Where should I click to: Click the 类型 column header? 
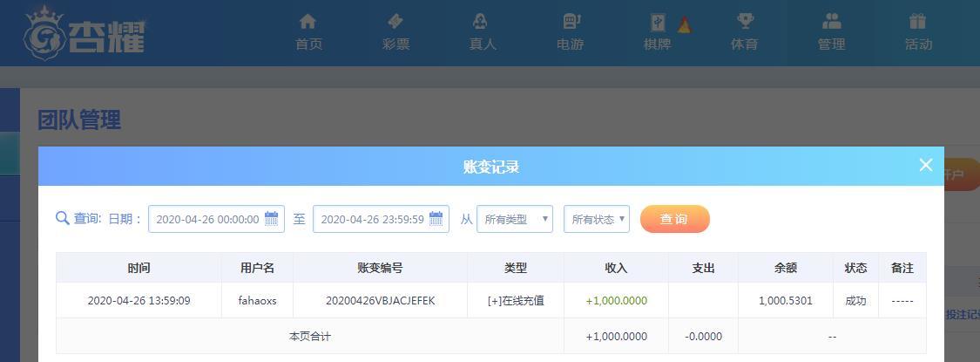(x=516, y=268)
